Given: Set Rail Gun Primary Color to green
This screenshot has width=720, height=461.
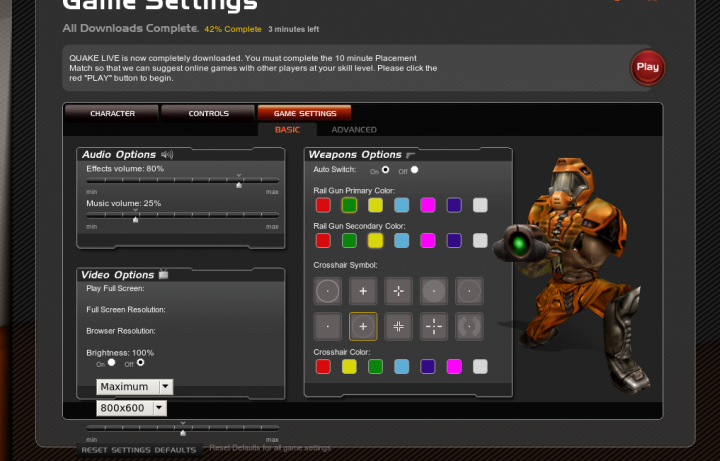Looking at the screenshot, I should point(349,205).
